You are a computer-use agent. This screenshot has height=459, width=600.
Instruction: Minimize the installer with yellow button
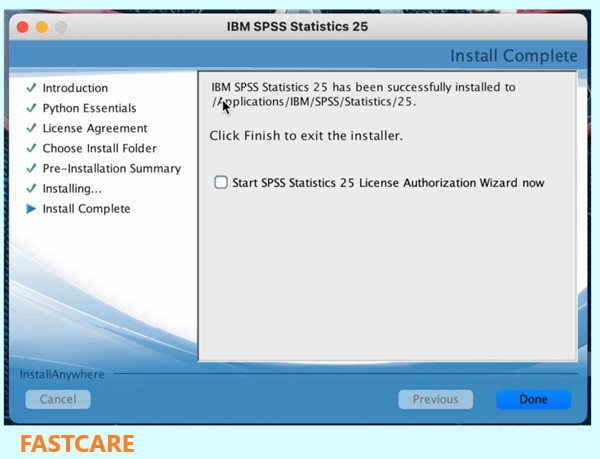point(42,27)
